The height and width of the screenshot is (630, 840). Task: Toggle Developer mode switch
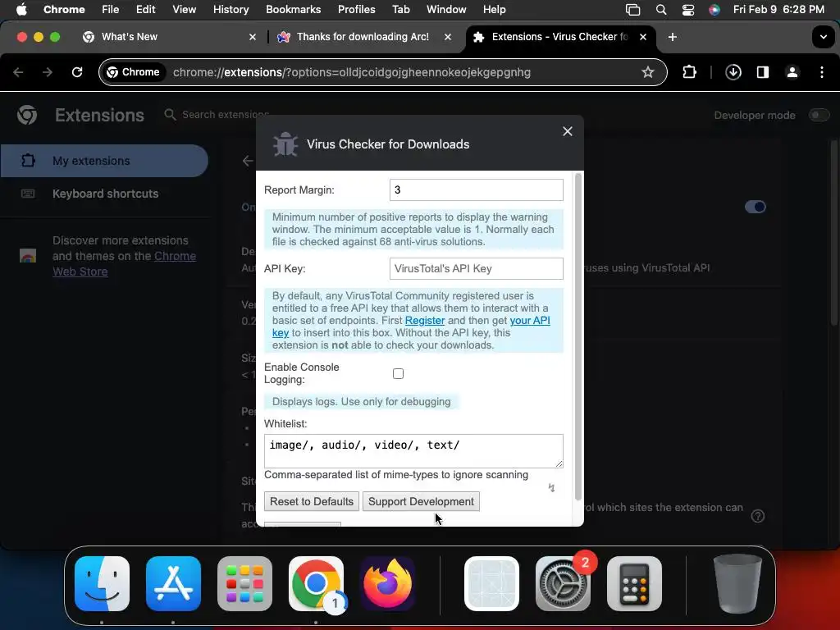click(x=819, y=115)
